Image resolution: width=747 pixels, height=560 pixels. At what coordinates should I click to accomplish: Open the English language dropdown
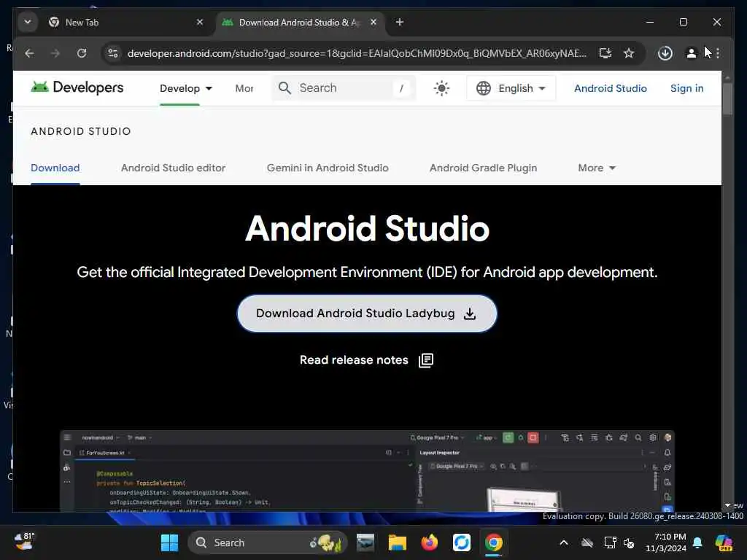coord(511,88)
